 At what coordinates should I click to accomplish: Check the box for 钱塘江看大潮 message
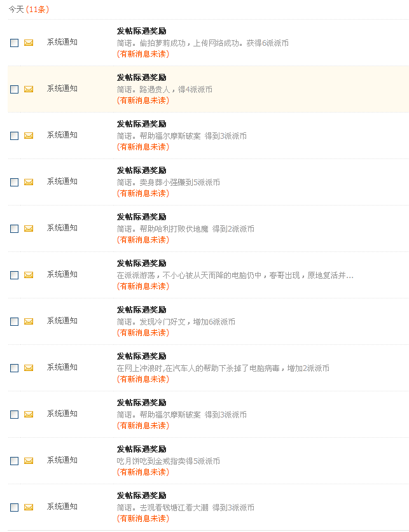pos(14,507)
